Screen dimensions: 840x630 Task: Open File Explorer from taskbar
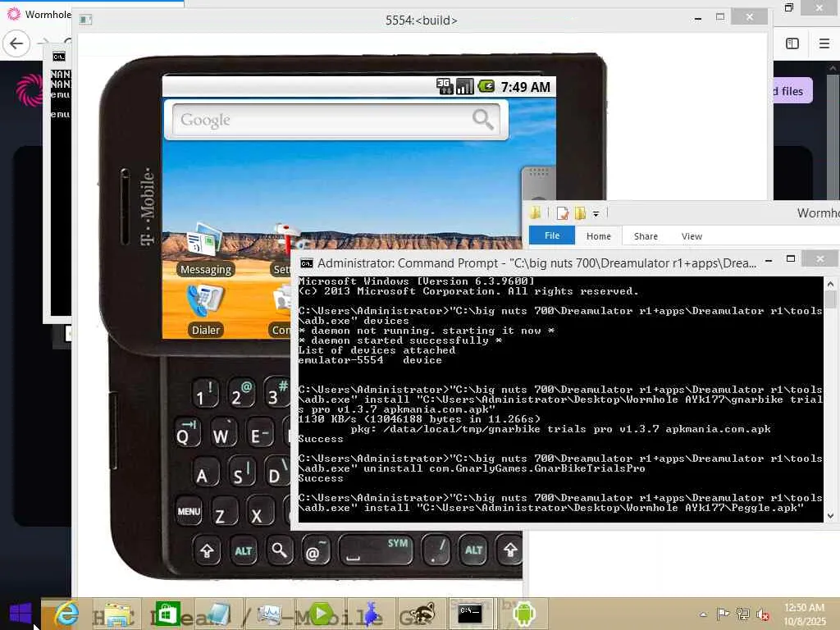tap(116, 614)
